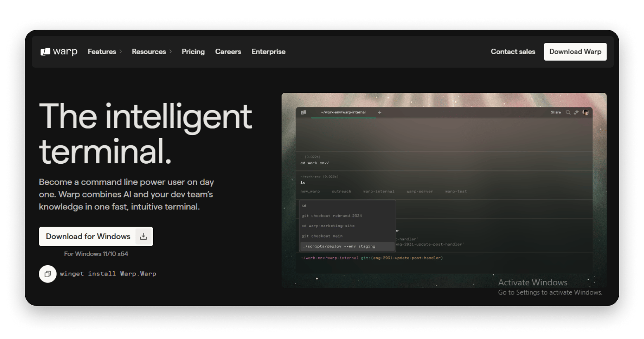Open the Enterprise page
Screen dimensions: 644x339
[x=268, y=52]
